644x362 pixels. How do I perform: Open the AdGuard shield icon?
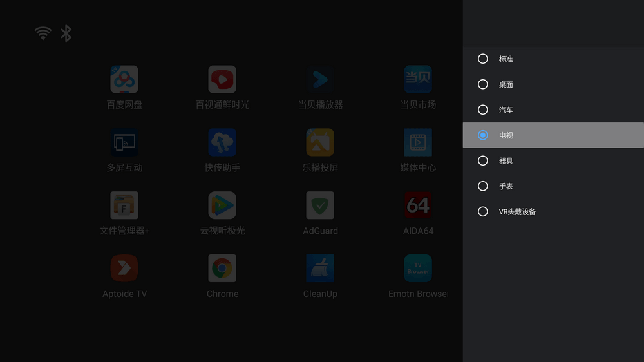[320, 206]
